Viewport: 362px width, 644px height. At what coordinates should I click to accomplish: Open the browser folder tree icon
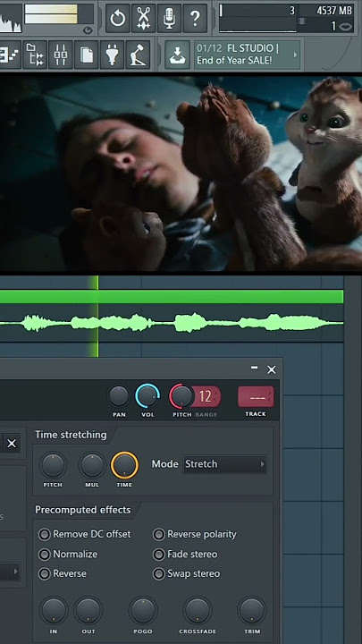35,55
